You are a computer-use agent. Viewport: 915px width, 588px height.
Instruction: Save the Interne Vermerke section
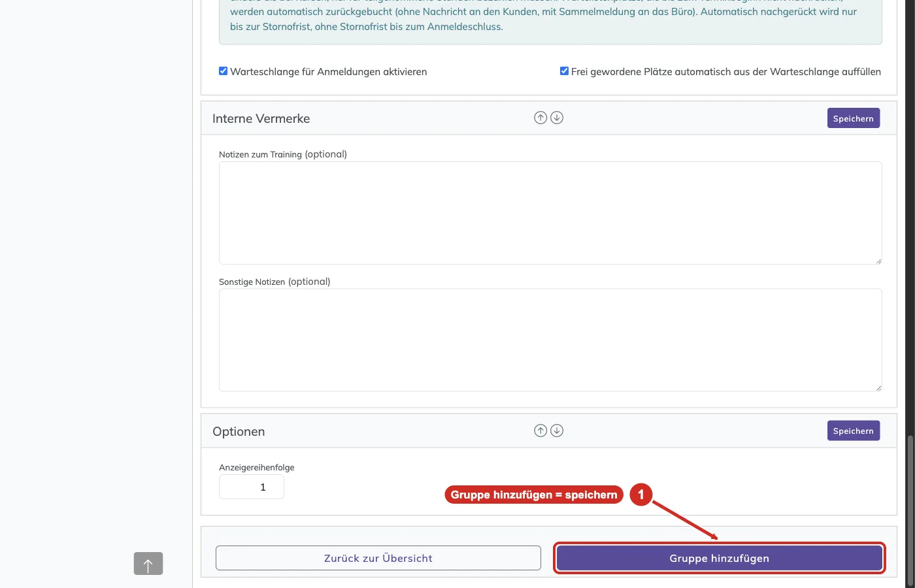pyautogui.click(x=854, y=118)
